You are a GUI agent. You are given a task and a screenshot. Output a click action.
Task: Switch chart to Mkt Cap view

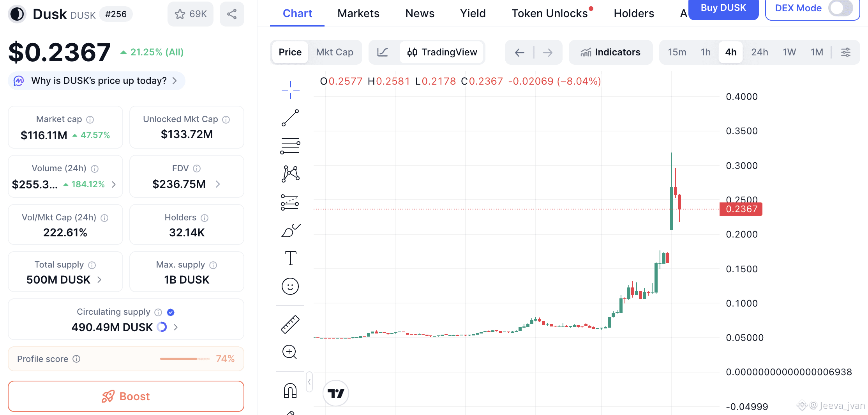pos(335,52)
